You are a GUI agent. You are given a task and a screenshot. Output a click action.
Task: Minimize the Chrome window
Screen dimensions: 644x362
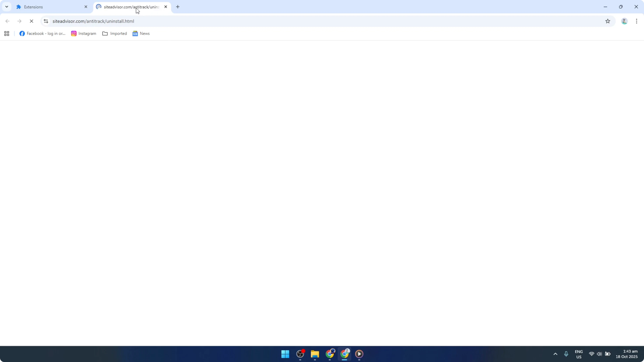click(605, 7)
